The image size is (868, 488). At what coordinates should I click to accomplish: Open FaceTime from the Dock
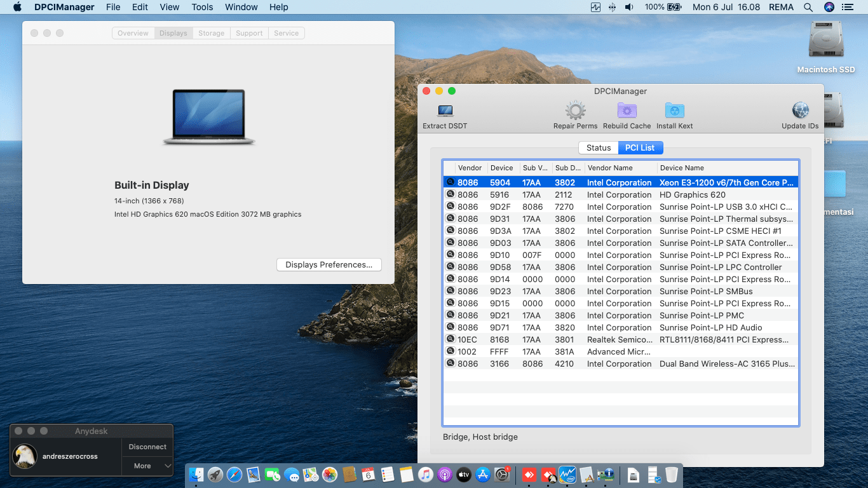(x=273, y=474)
